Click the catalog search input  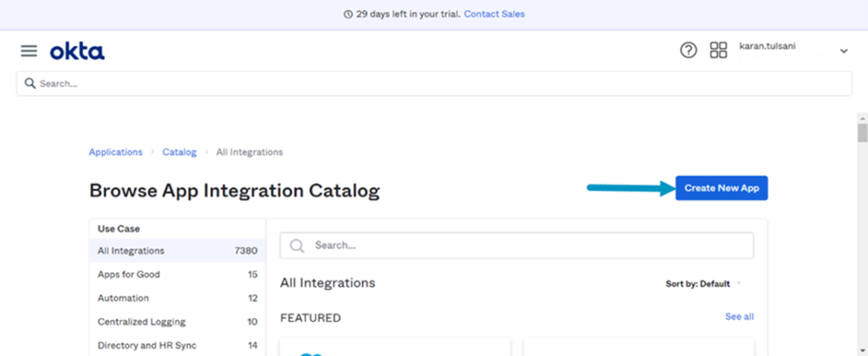click(516, 245)
